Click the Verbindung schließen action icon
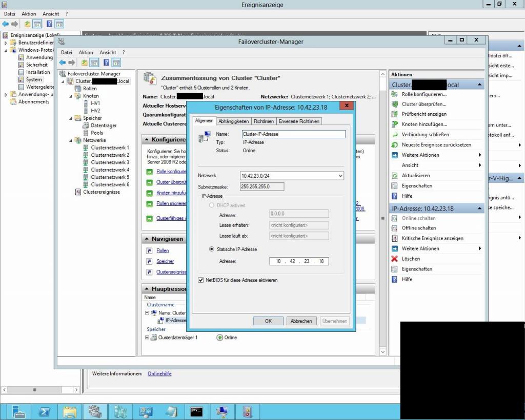The width and height of the screenshot is (525, 420). pos(395,134)
